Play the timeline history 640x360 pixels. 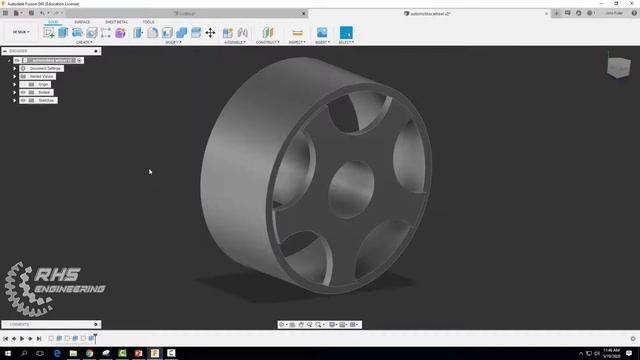pyautogui.click(x=22, y=338)
